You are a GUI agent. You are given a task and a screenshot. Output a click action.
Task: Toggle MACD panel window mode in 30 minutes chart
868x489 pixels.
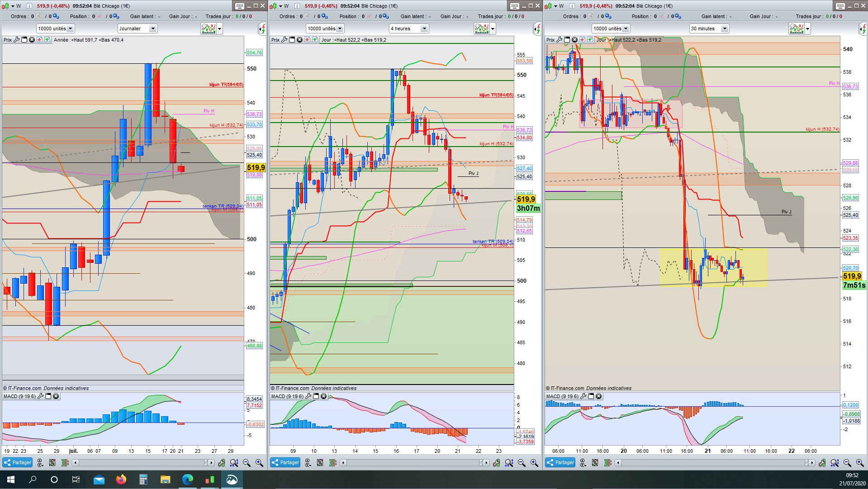pos(591,396)
